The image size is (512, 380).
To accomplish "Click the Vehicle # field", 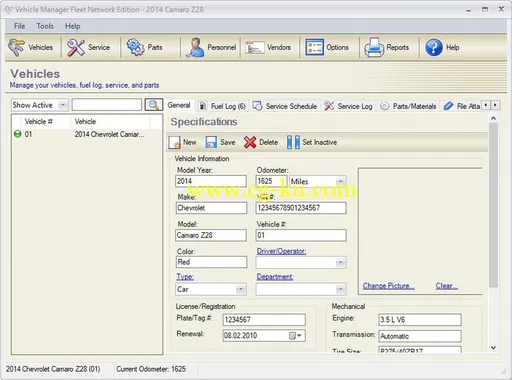I will [301, 235].
